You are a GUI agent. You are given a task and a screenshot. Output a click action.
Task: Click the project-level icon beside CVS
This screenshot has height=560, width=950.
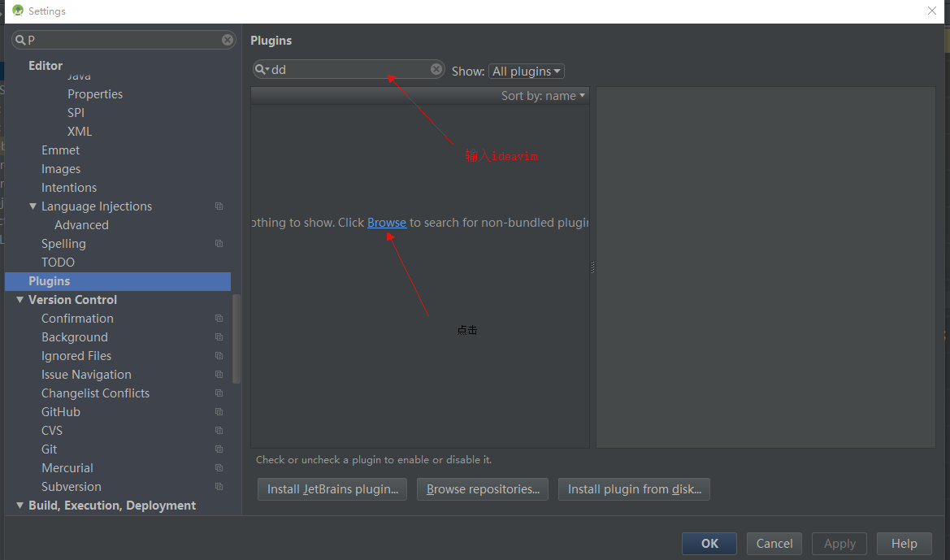219,431
